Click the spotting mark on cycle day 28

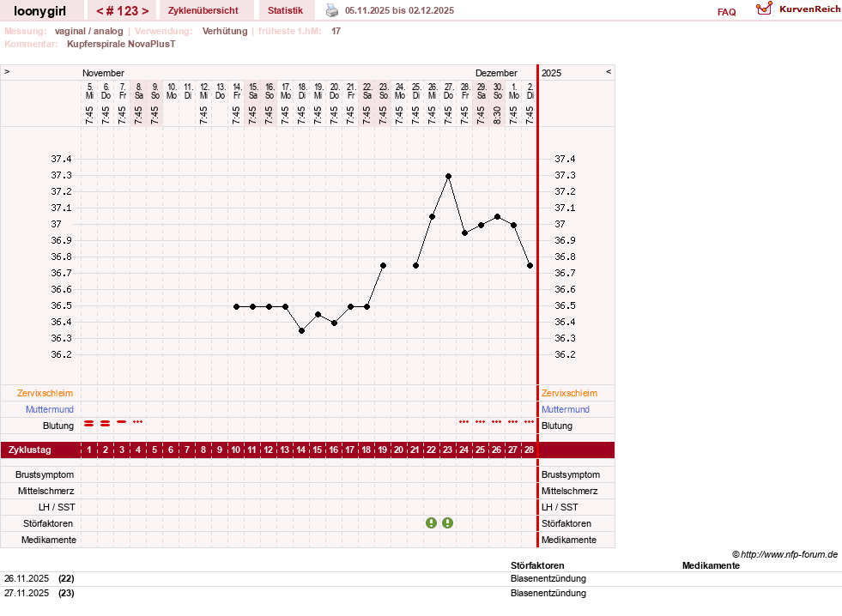click(529, 422)
